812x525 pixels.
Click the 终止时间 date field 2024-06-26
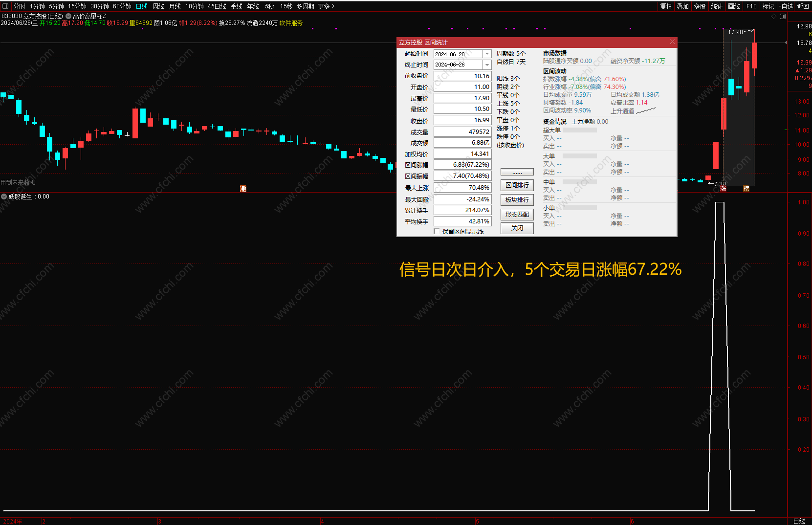tap(459, 65)
